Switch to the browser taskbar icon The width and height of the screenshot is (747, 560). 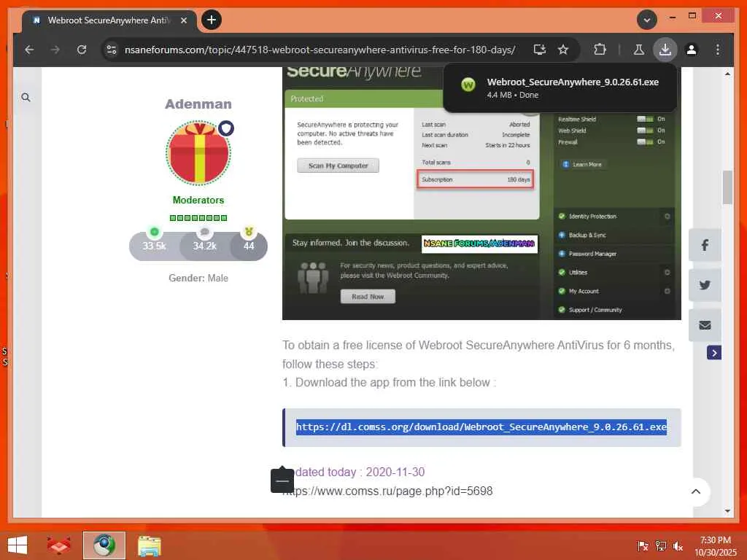(x=104, y=545)
